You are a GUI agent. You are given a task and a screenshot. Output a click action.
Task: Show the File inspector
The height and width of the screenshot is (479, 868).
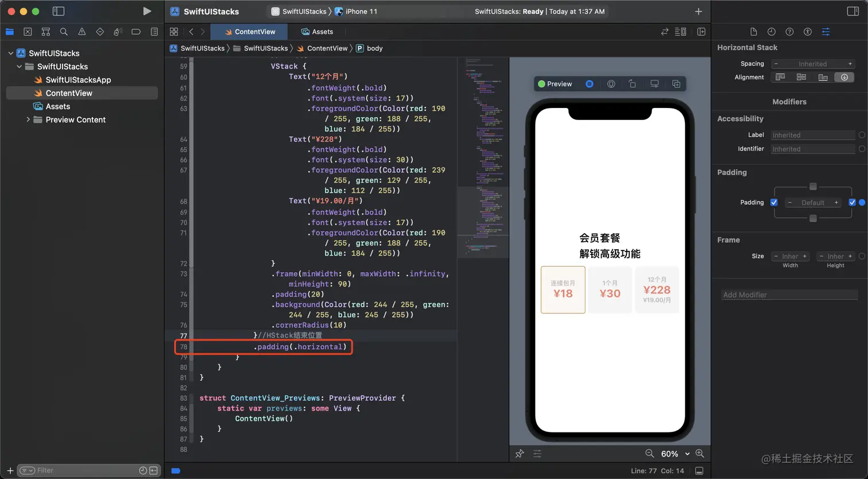point(754,32)
